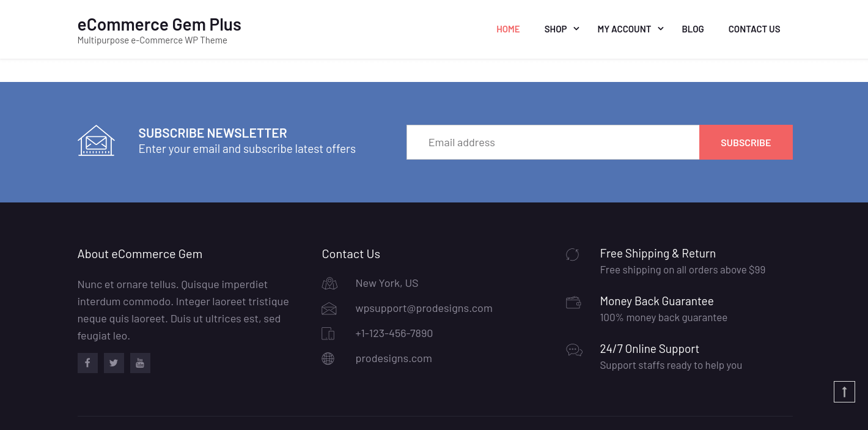Click the globe icon beside prodesigns.com
Image resolution: width=868 pixels, height=430 pixels.
click(x=328, y=358)
